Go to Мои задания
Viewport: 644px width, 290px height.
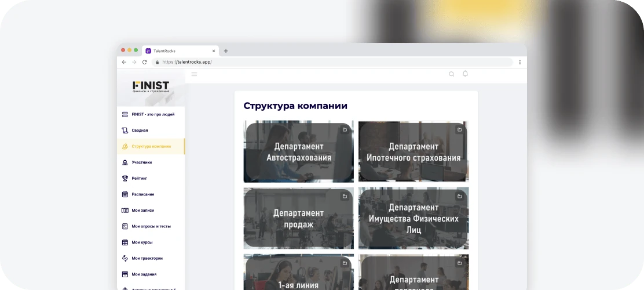151,274
